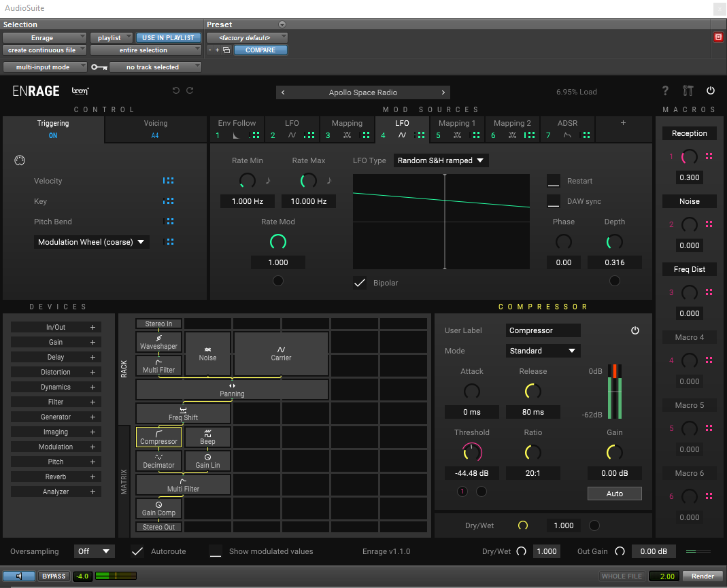This screenshot has height=588, width=727.
Task: Click the Rate Min value field
Action: click(x=247, y=202)
